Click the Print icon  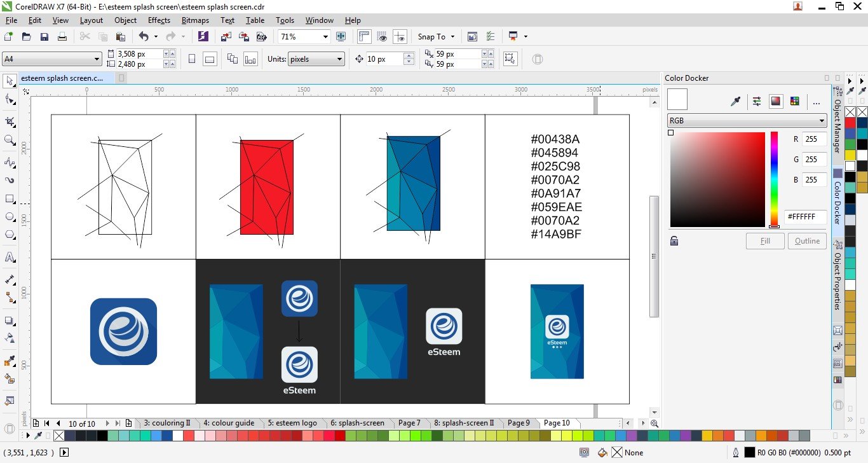coord(62,37)
